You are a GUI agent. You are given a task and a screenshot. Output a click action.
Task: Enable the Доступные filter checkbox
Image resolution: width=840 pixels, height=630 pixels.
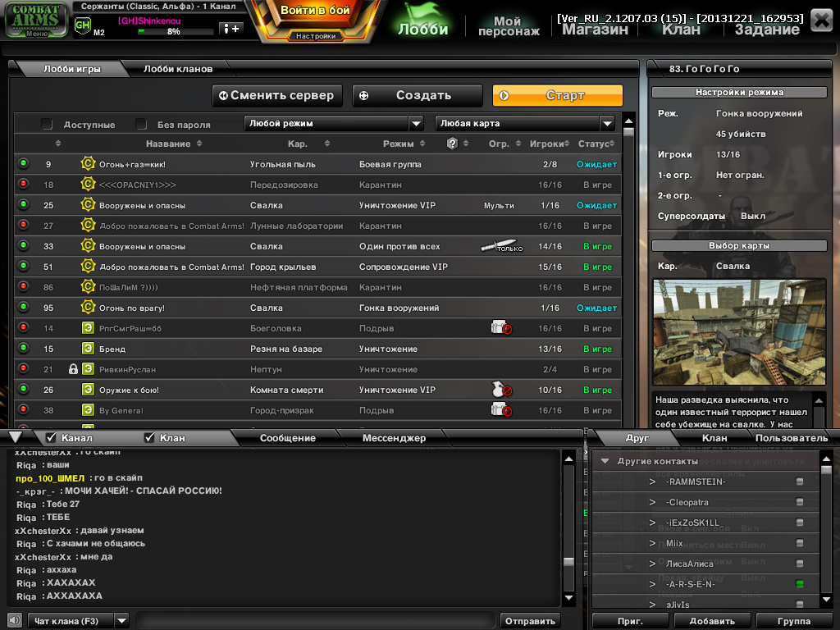point(47,125)
